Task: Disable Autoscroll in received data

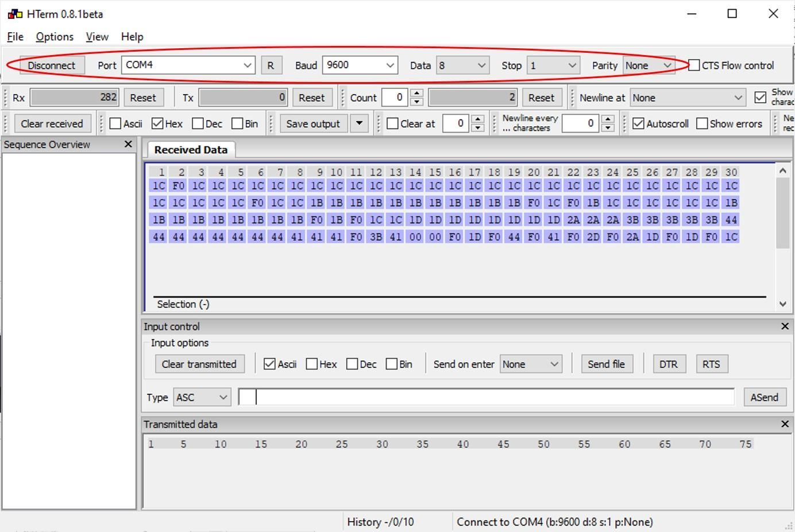Action: pyautogui.click(x=639, y=123)
